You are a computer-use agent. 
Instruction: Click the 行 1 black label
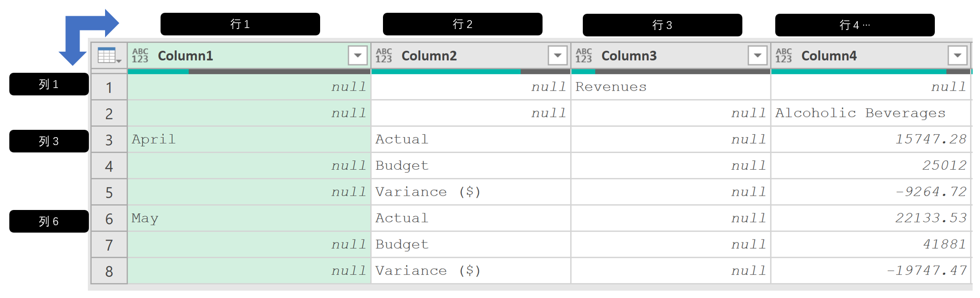click(240, 24)
